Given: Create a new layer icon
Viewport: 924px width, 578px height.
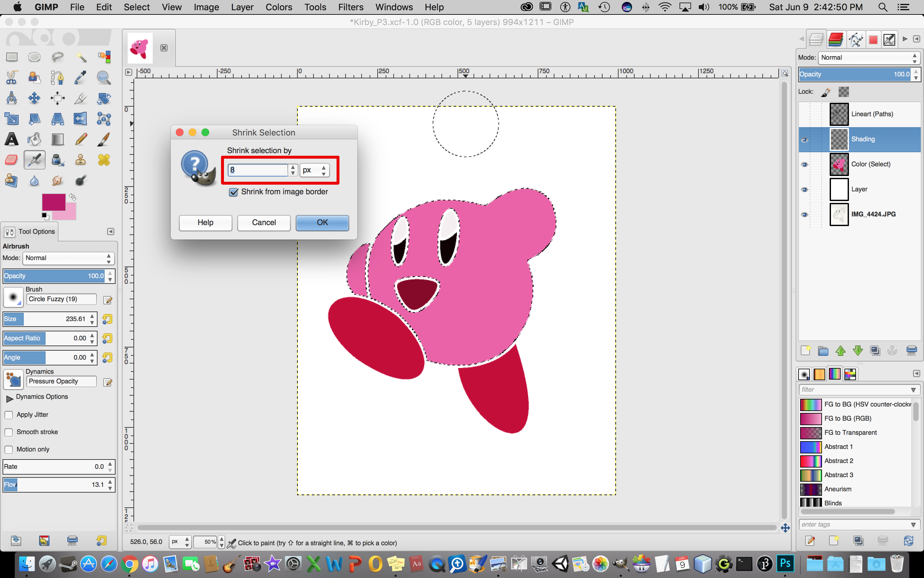Looking at the screenshot, I should [805, 351].
